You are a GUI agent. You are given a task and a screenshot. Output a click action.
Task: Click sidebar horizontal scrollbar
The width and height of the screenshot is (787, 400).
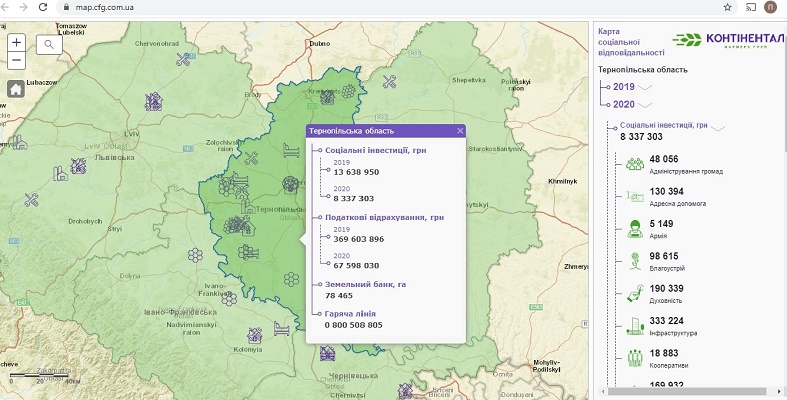[x=687, y=391]
